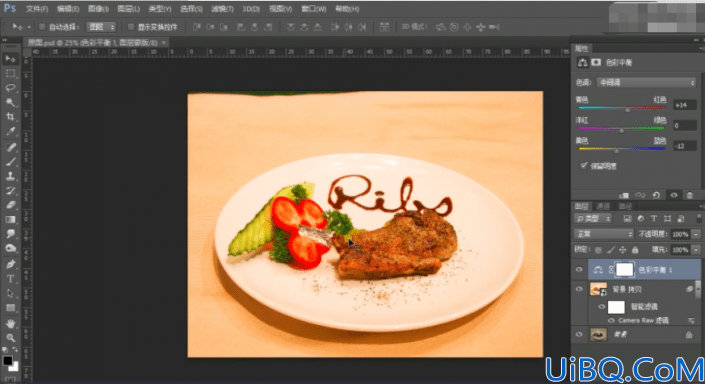The image size is (705, 384).
Task: Select the Move tool in the toolbox
Action: (x=10, y=59)
